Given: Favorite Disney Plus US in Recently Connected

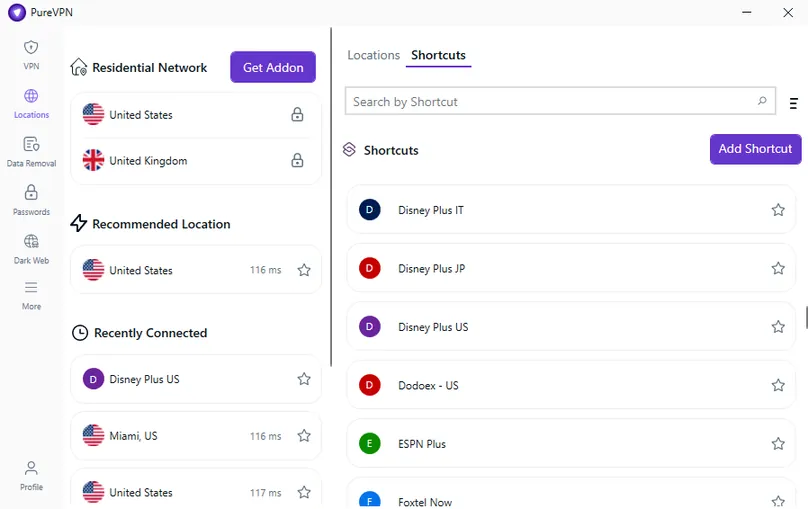Looking at the screenshot, I should 304,379.
